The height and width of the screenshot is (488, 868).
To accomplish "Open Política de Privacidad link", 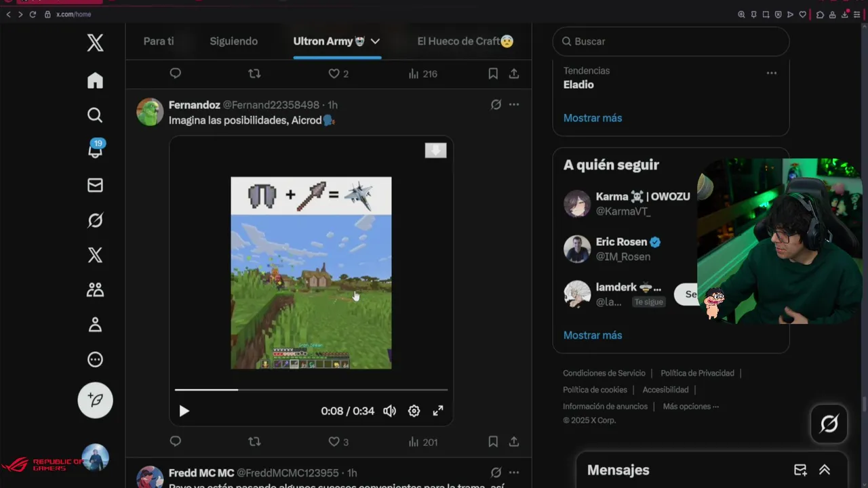I will tap(697, 373).
